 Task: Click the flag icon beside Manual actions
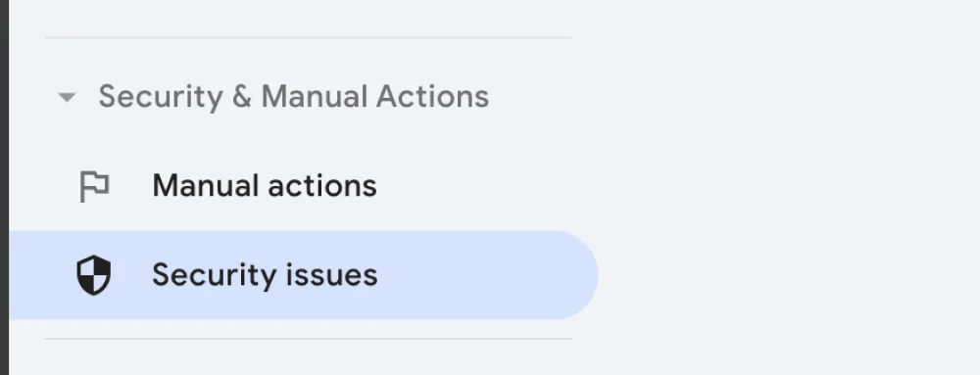pyautogui.click(x=94, y=187)
